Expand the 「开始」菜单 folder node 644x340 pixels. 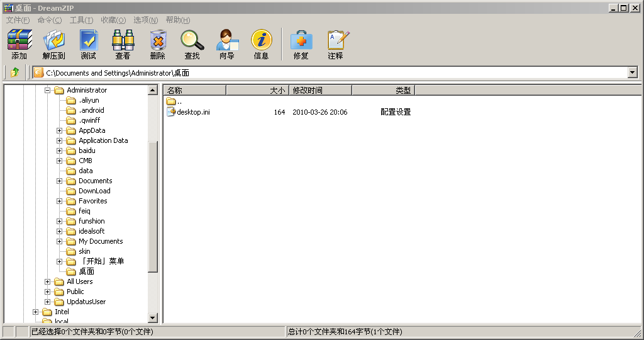pyautogui.click(x=60, y=261)
